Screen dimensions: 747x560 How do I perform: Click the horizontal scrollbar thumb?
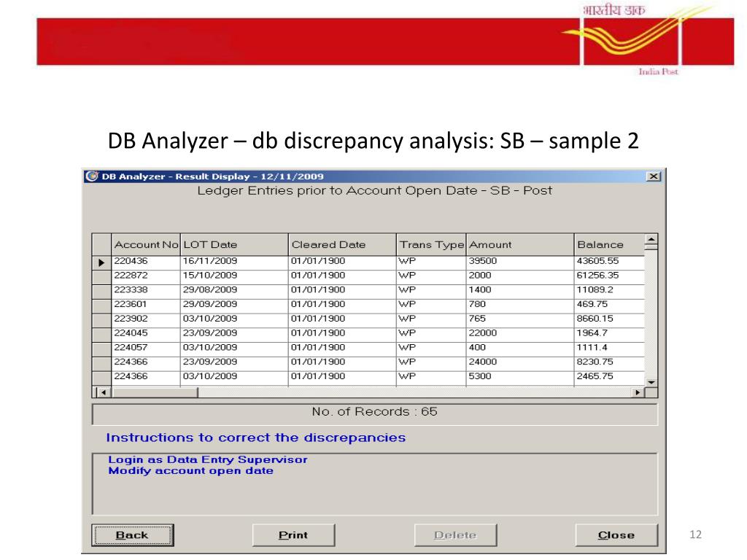[x=154, y=392]
